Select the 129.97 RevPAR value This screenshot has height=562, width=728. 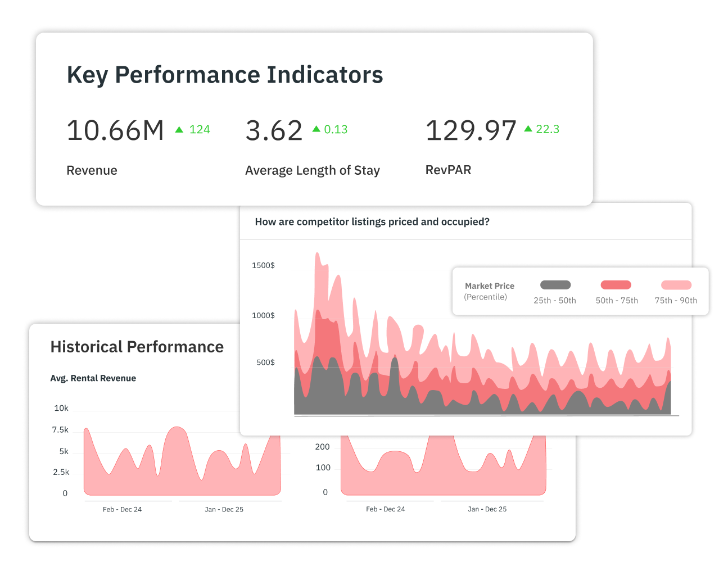[471, 130]
